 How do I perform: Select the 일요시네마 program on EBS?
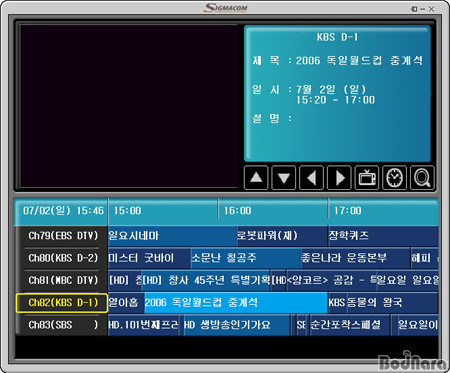pyautogui.click(x=172, y=236)
